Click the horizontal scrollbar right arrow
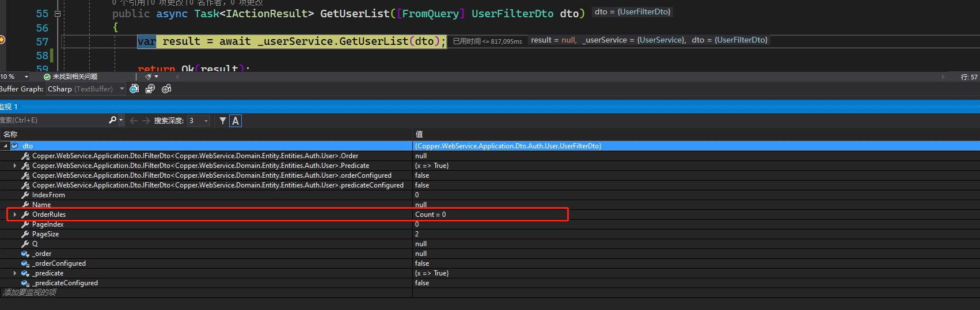980x310 pixels. pos(943,76)
